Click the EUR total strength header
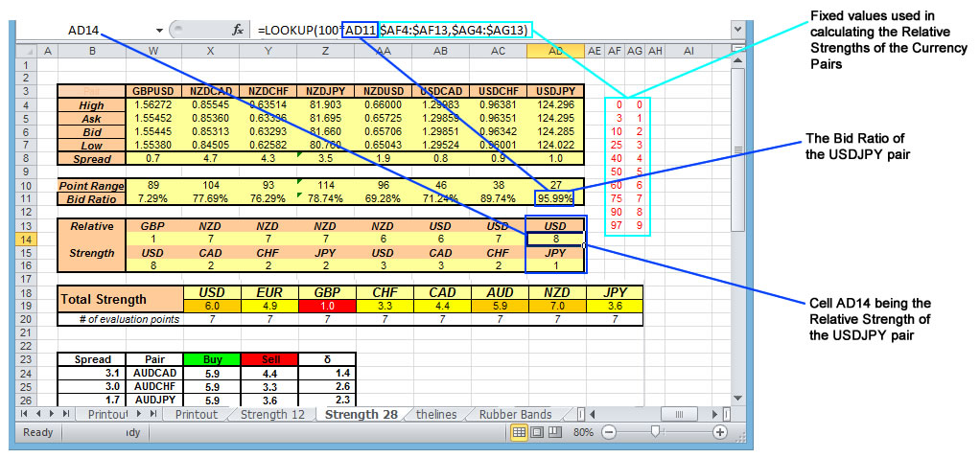Screen dimensions: 980x458 click(x=268, y=292)
